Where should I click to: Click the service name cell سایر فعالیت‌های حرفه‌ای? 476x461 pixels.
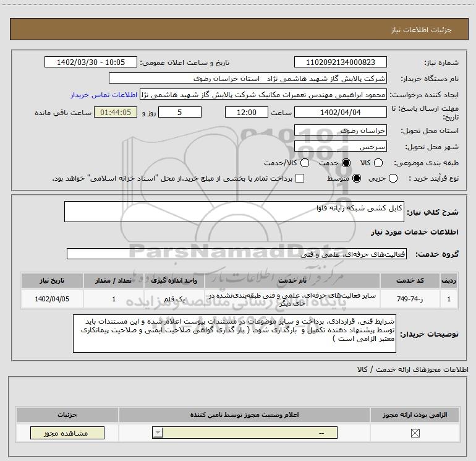pos(292,299)
